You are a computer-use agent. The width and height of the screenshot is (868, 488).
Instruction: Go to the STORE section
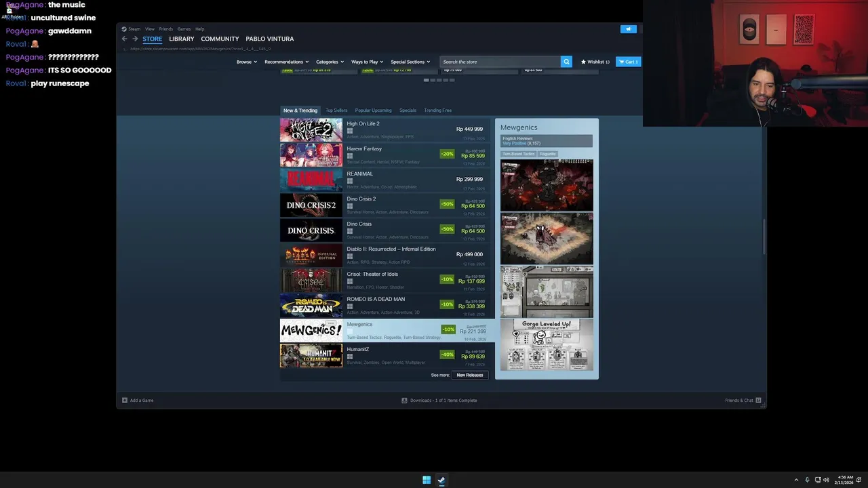click(x=152, y=39)
